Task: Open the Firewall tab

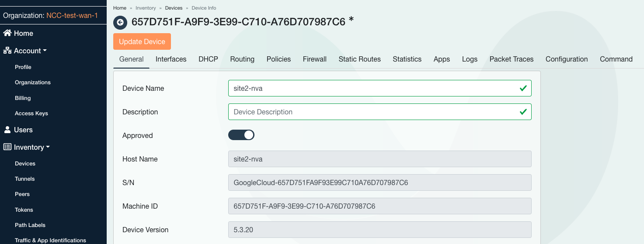Action: (x=314, y=59)
